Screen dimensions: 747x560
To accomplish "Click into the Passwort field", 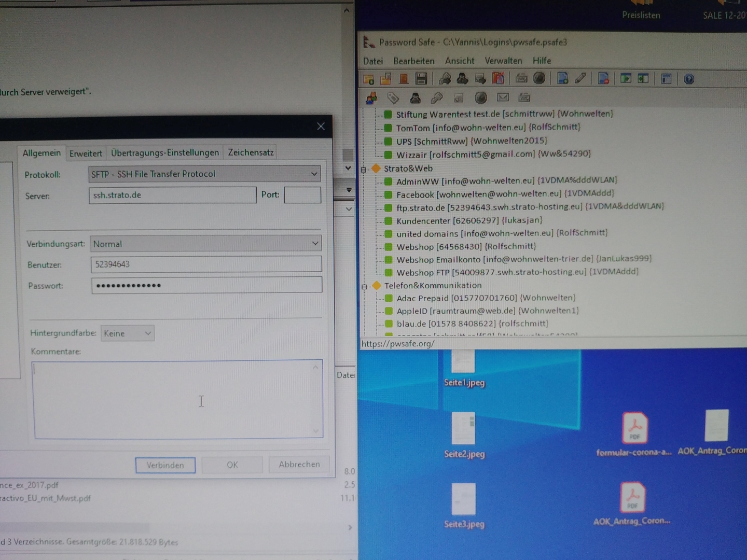I will pyautogui.click(x=207, y=285).
